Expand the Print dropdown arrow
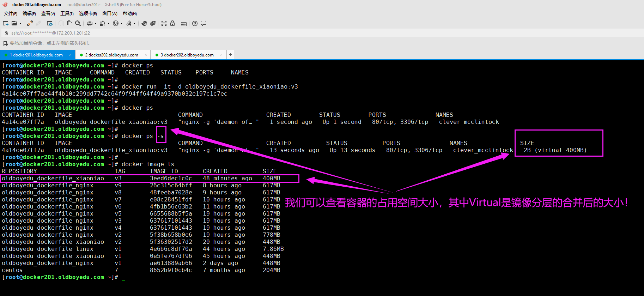The image size is (644, 296). [95, 24]
